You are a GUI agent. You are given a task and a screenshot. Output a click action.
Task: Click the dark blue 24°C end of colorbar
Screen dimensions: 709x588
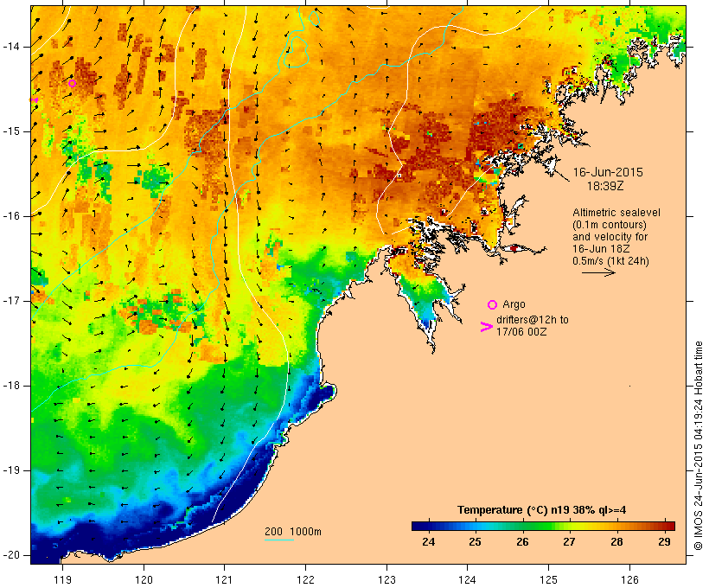(x=418, y=526)
